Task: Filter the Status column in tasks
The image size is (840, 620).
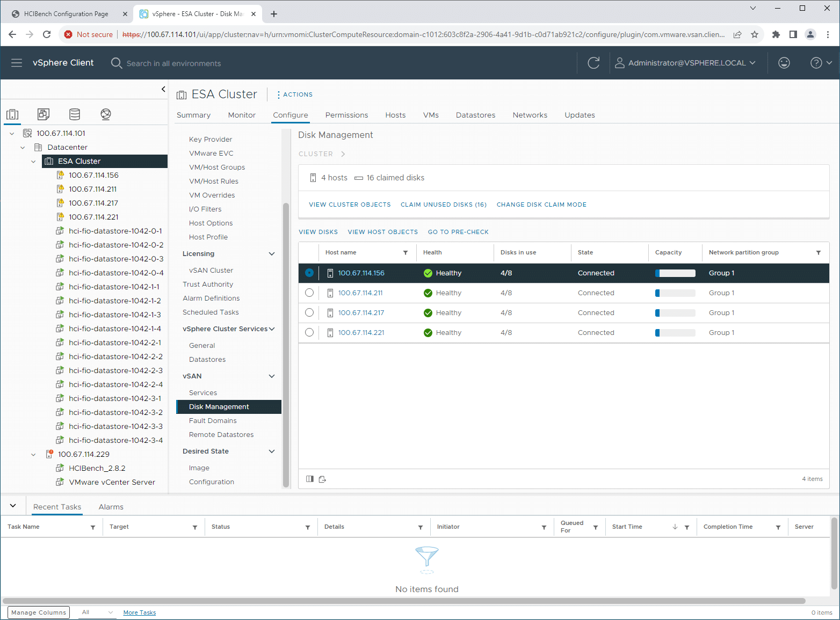Action: pyautogui.click(x=308, y=527)
